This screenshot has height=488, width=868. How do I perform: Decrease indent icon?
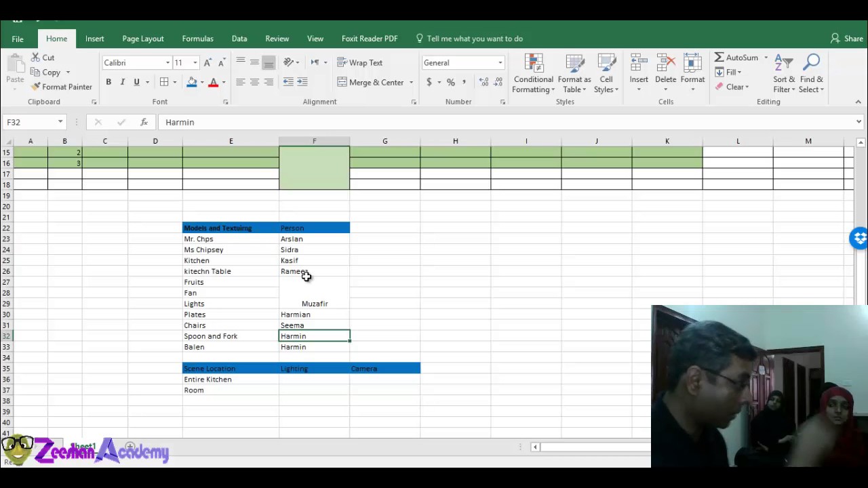tap(288, 82)
